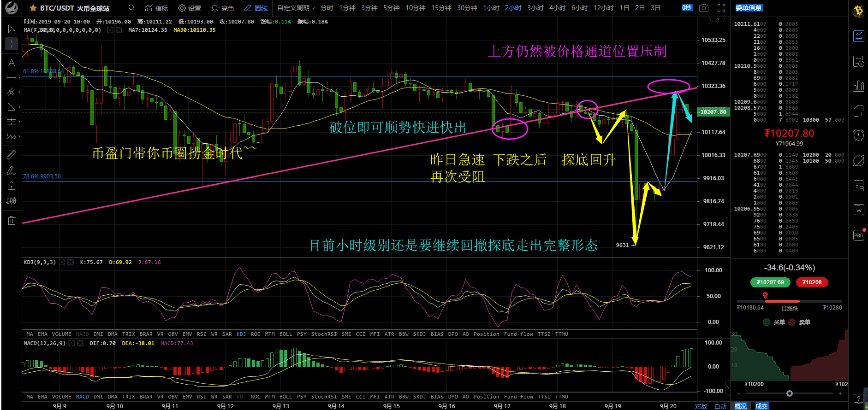Select the crosshair cursor tool
Screen dimensions: 868x410
coord(12,44)
